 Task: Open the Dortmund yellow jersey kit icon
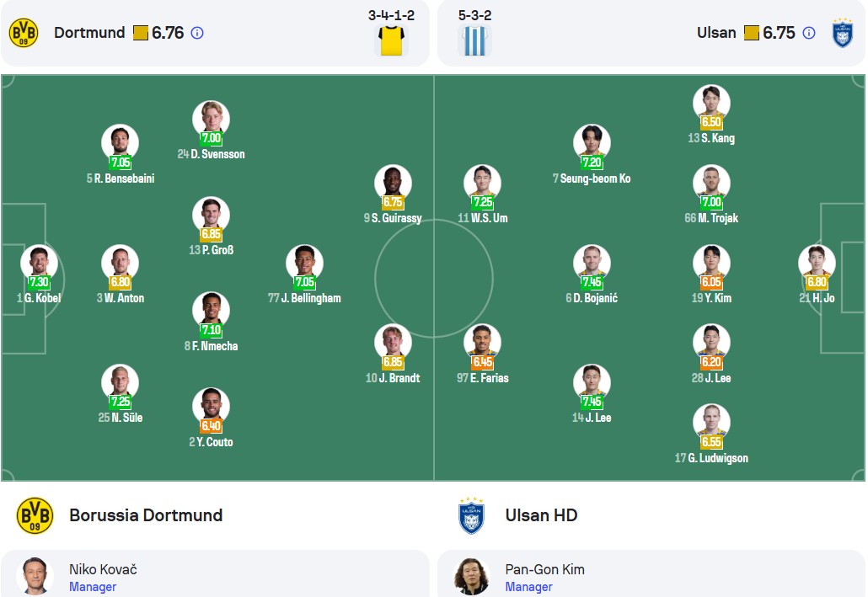pyautogui.click(x=391, y=40)
